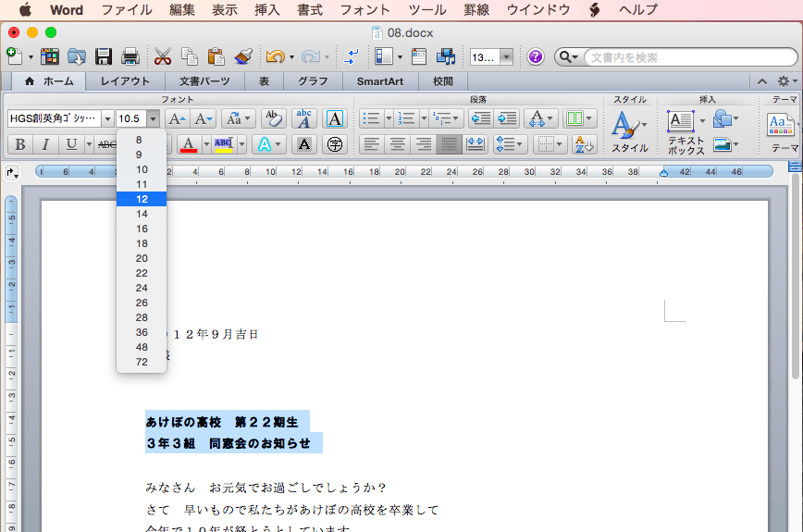The image size is (803, 532).
Task: Click the Copy icon
Action: click(190, 56)
